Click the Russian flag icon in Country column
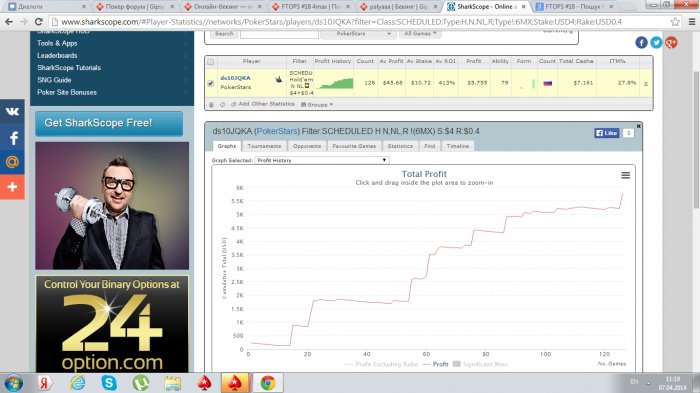 point(547,83)
